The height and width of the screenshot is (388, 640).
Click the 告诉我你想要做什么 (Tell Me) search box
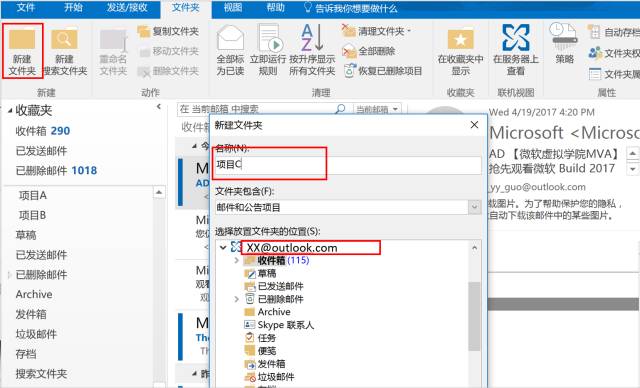[x=351, y=8]
